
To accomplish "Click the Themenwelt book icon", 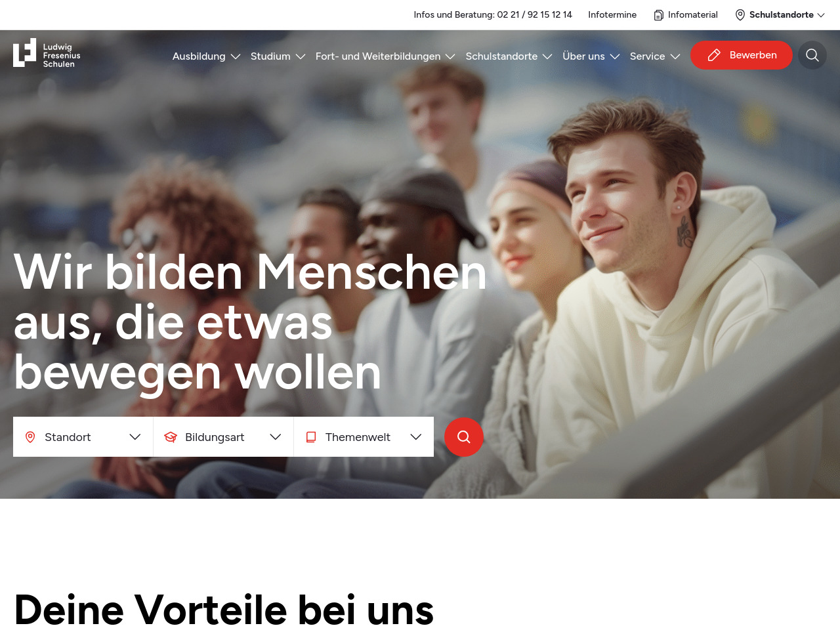I will point(311,437).
